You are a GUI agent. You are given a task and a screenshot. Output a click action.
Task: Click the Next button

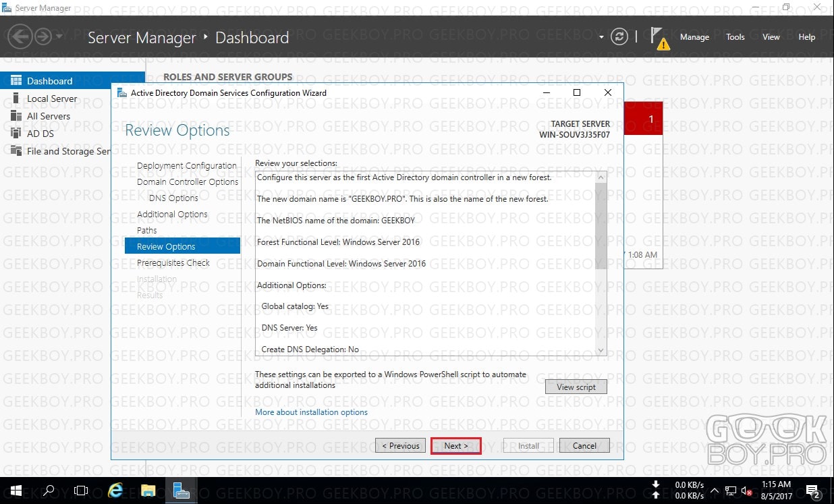coord(455,445)
